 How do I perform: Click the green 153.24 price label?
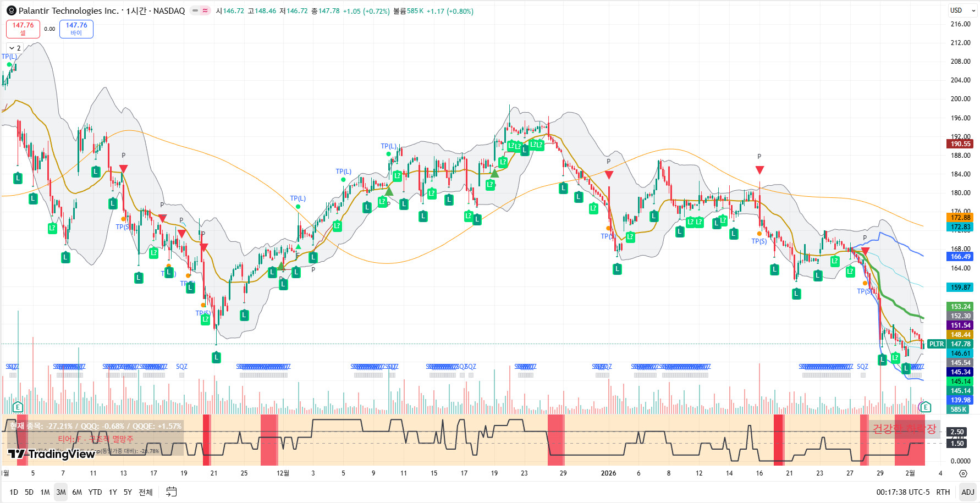pos(960,307)
